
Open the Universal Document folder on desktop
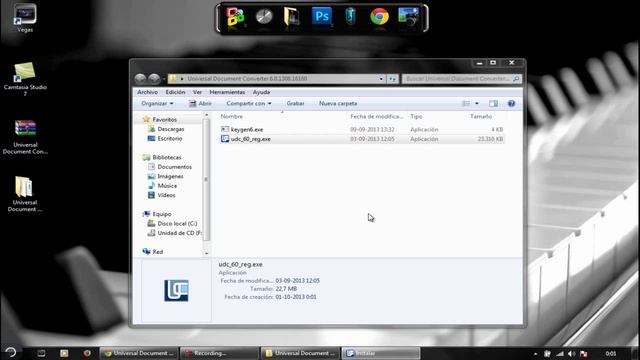coord(24,194)
